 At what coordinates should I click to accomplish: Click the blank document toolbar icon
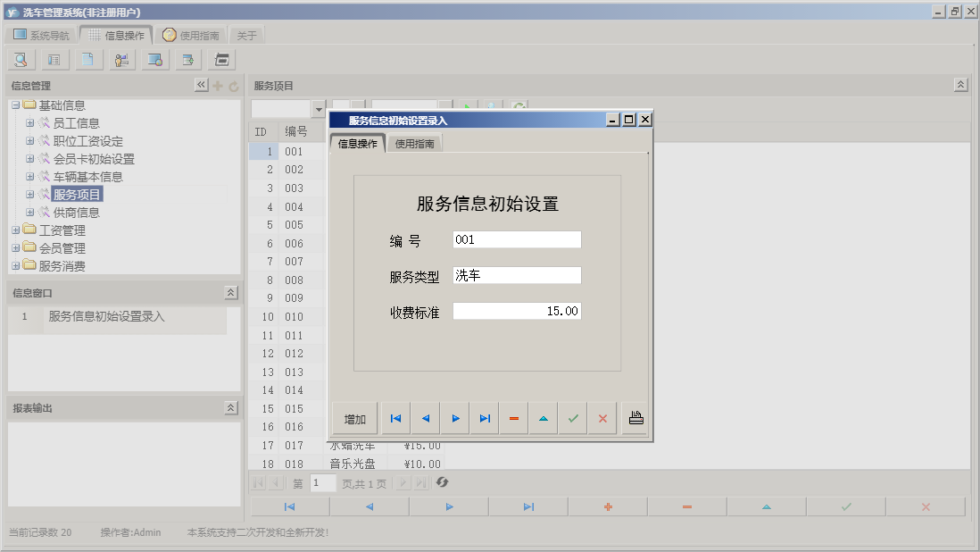click(88, 60)
